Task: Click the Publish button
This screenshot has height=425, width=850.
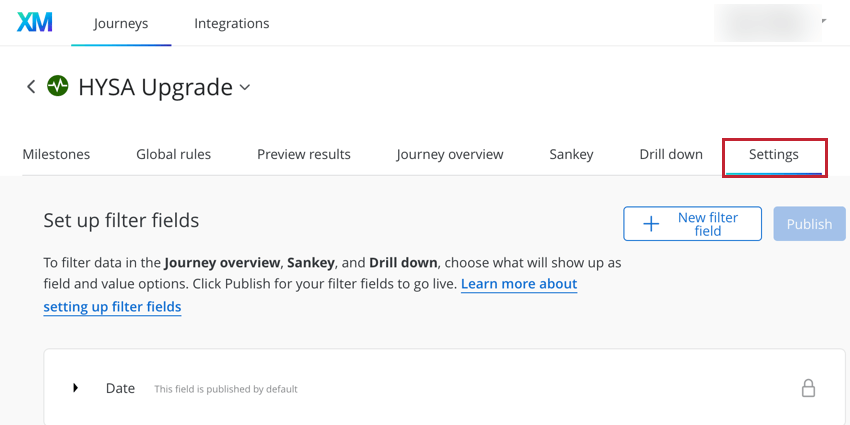Action: [809, 224]
